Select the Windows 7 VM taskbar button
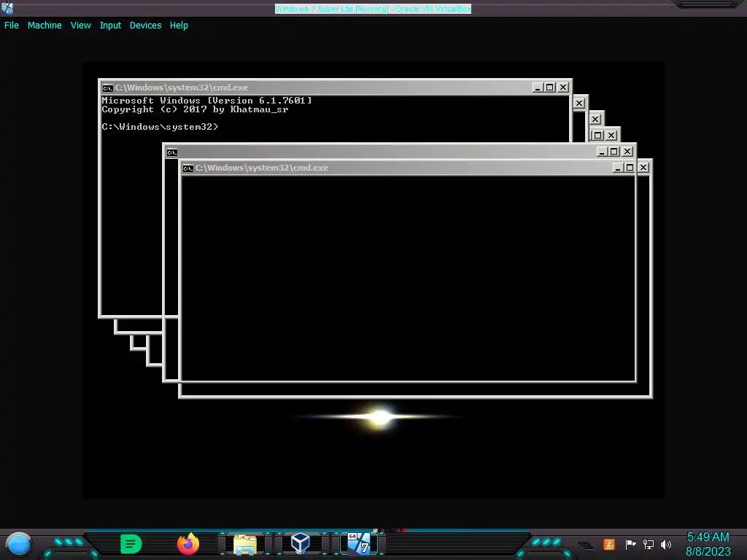Image resolution: width=747 pixels, height=560 pixels. tap(359, 543)
